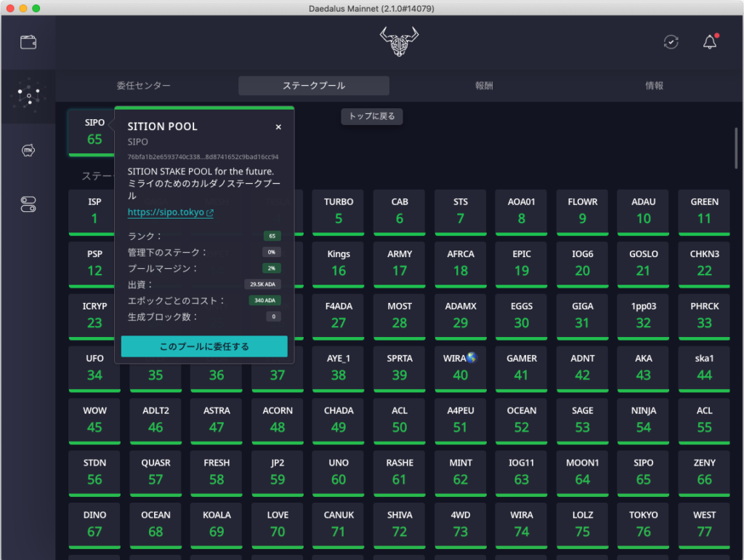This screenshot has width=744, height=560.
Task: Click the piggy bank staking icon
Action: 28,150
